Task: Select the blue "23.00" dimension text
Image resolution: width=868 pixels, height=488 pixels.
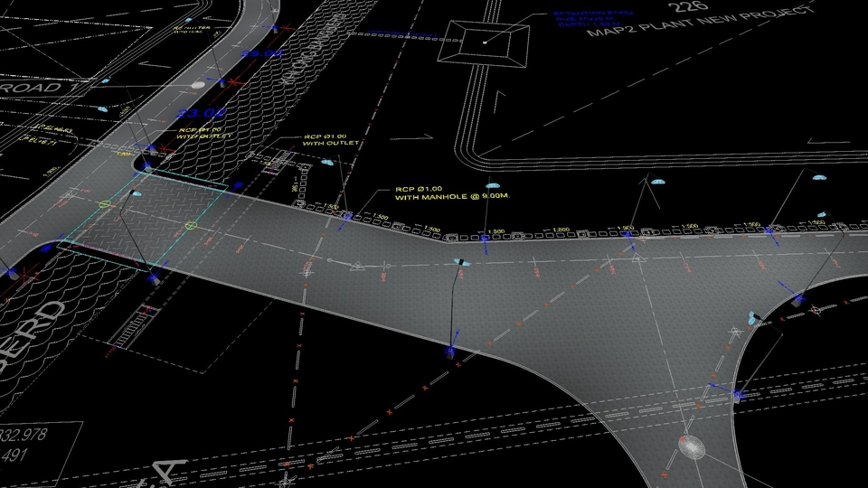Action: coord(201,113)
